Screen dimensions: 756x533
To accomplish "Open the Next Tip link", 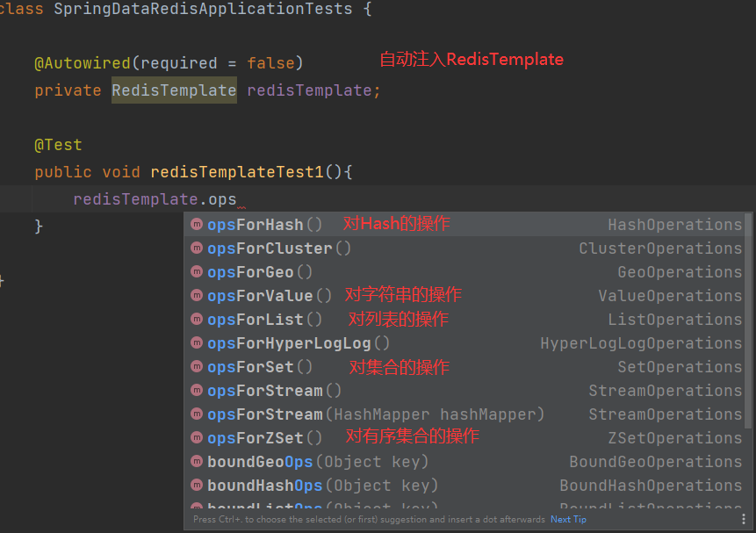I will coord(568,520).
